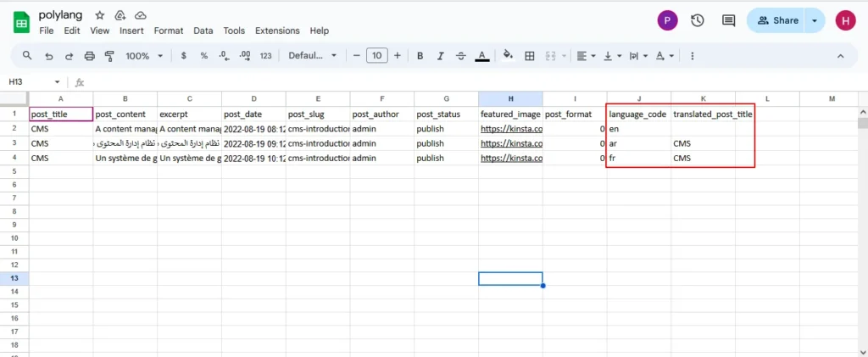The height and width of the screenshot is (357, 868).
Task: Decrease decimal places
Action: tap(224, 56)
